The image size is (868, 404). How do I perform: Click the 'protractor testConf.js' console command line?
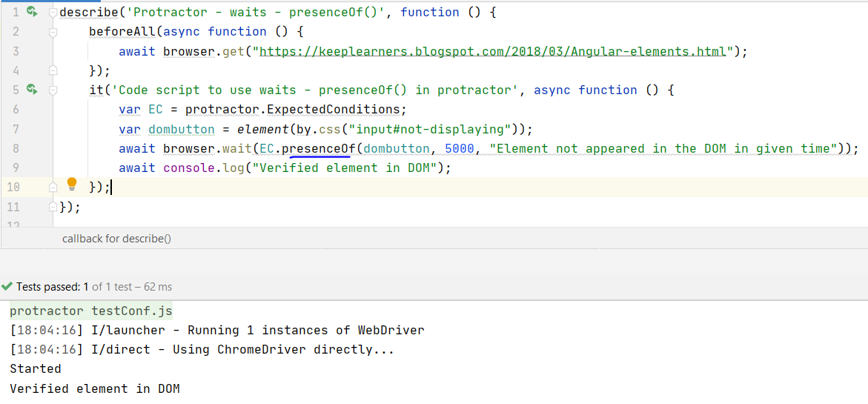(91, 311)
